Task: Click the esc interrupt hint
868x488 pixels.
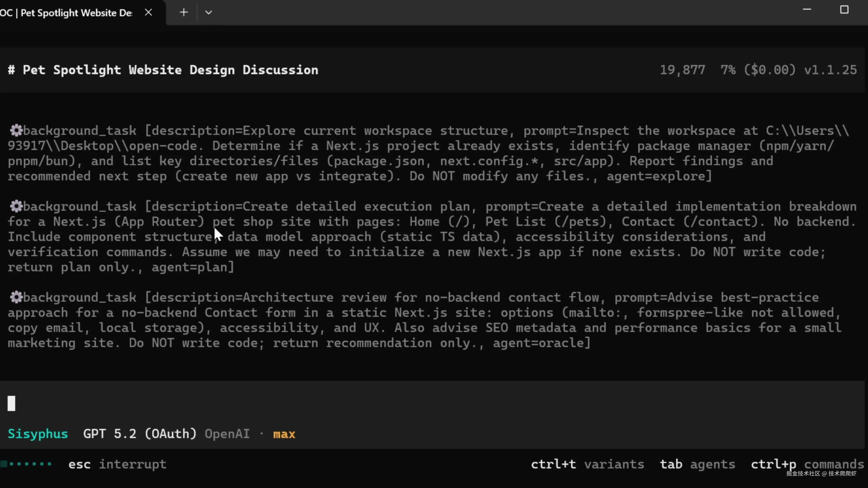Action: 117,465
